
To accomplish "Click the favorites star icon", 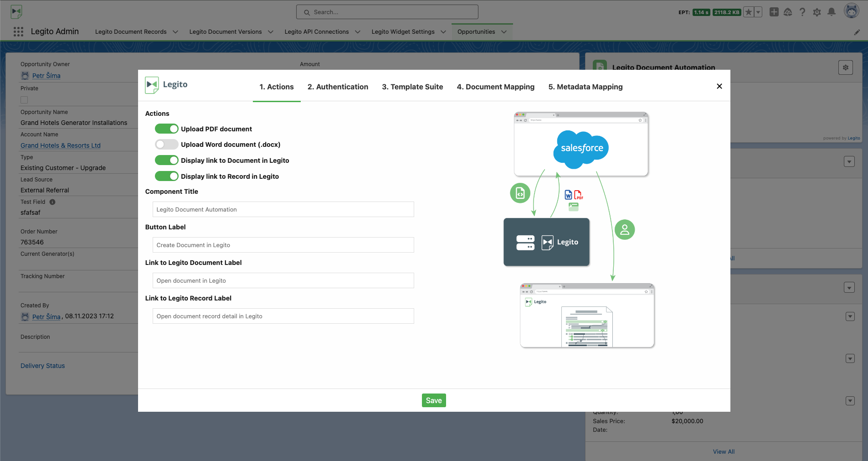I will pos(748,12).
